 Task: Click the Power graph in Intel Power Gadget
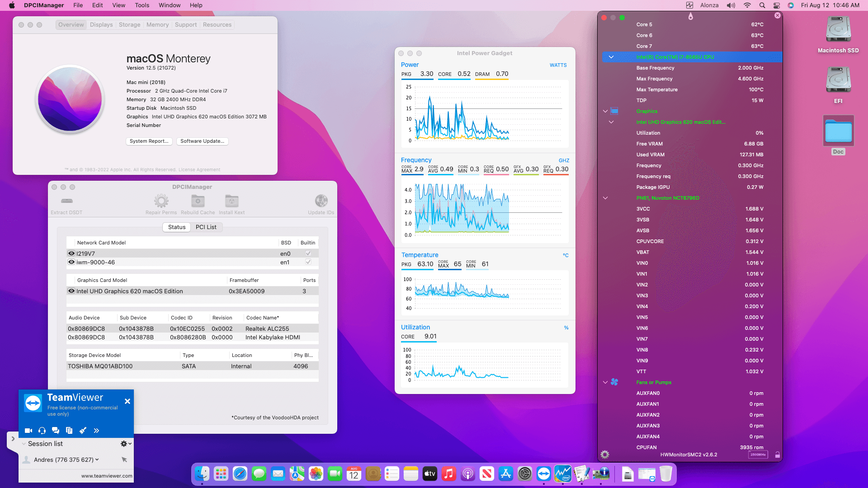click(x=485, y=114)
